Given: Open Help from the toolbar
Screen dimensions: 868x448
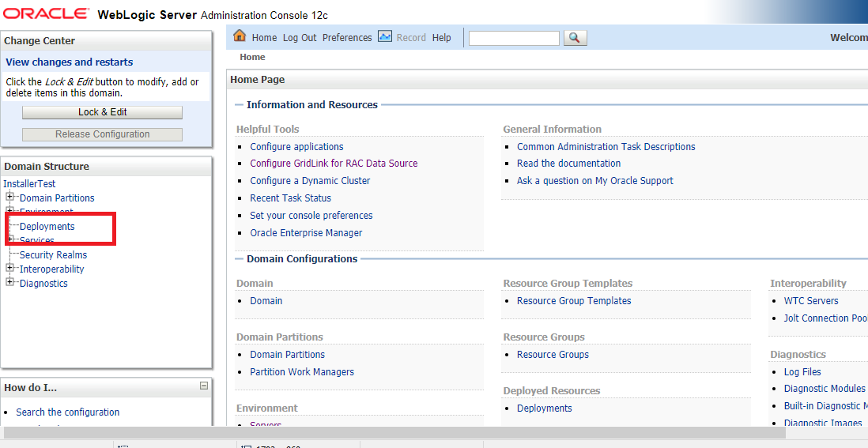Looking at the screenshot, I should (x=442, y=38).
